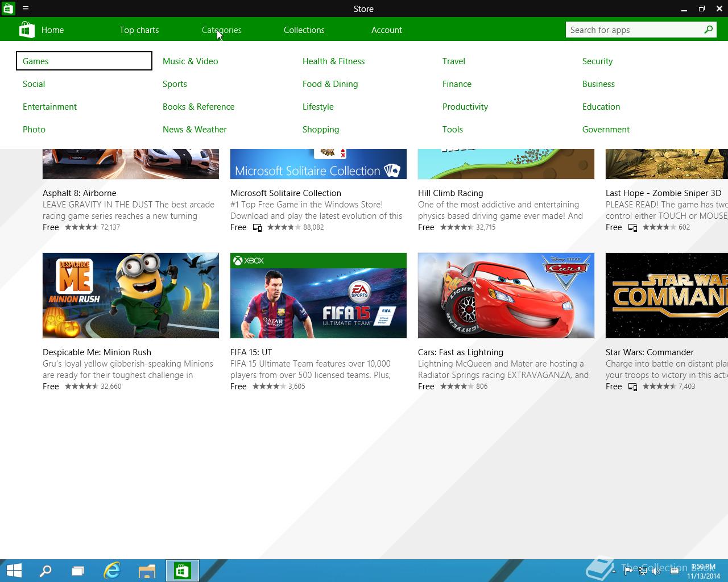The image size is (728, 582).
Task: Open the Photo category
Action: click(34, 130)
